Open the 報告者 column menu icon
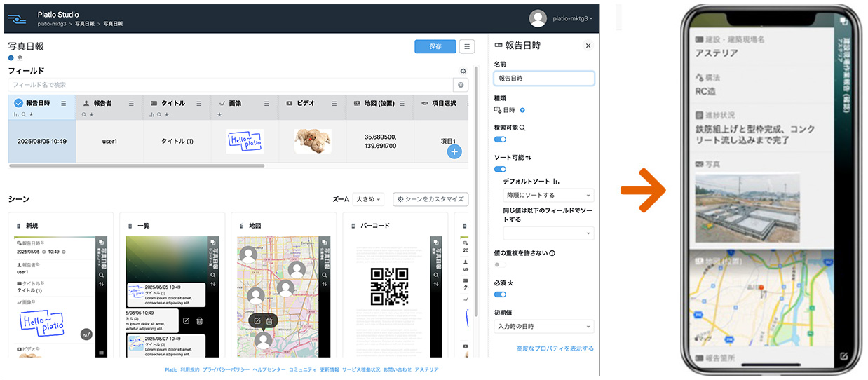This screenshot has height=380, width=868. [131, 103]
